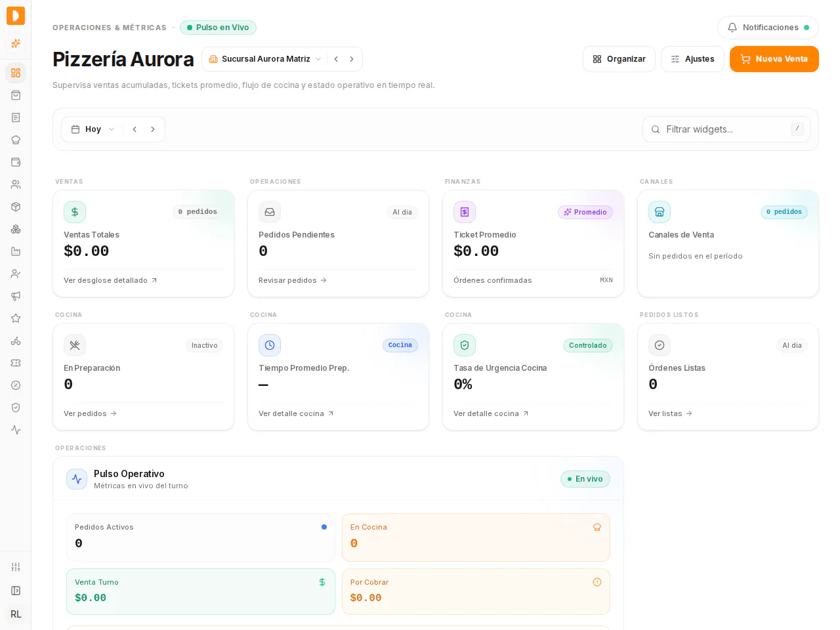Open the user-check sidebar icon
This screenshot has width=840, height=630.
(16, 274)
